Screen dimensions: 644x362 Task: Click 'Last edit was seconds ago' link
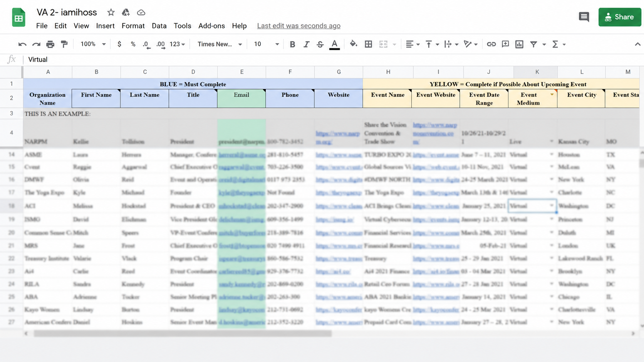pyautogui.click(x=299, y=26)
